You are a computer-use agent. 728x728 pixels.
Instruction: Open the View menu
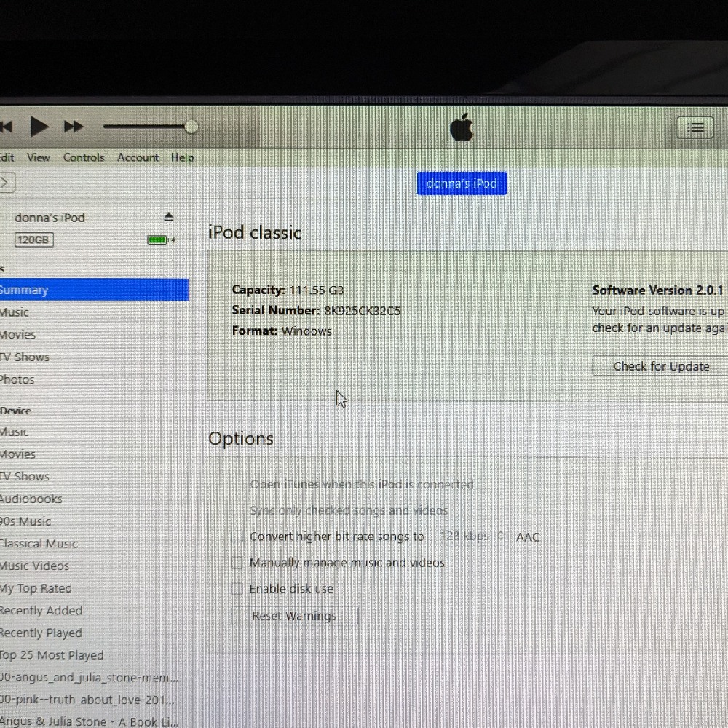(x=38, y=157)
